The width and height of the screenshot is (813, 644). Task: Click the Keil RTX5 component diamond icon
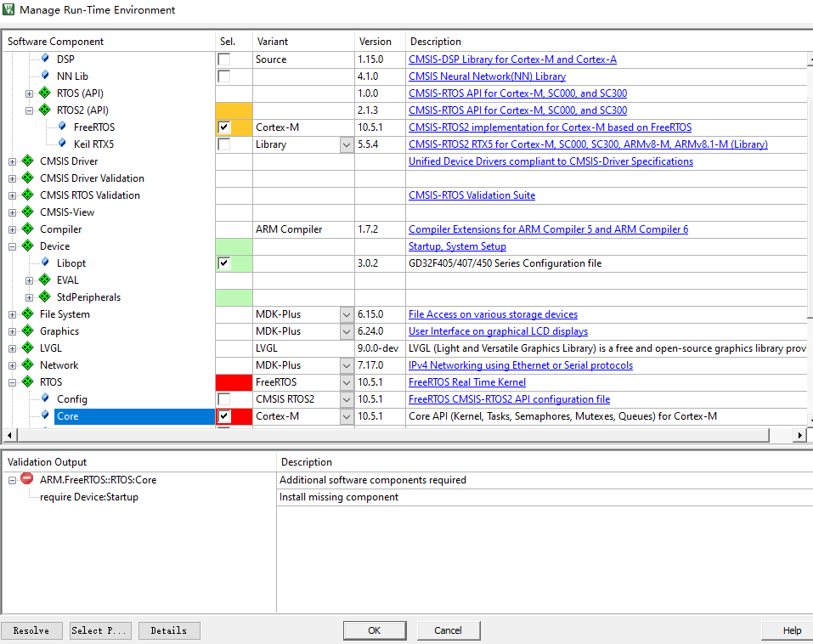[x=62, y=144]
